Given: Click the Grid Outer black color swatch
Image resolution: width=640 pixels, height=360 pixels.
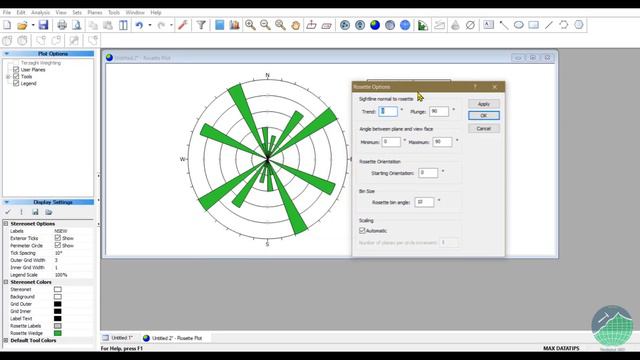Looking at the screenshot, I should point(58,304).
